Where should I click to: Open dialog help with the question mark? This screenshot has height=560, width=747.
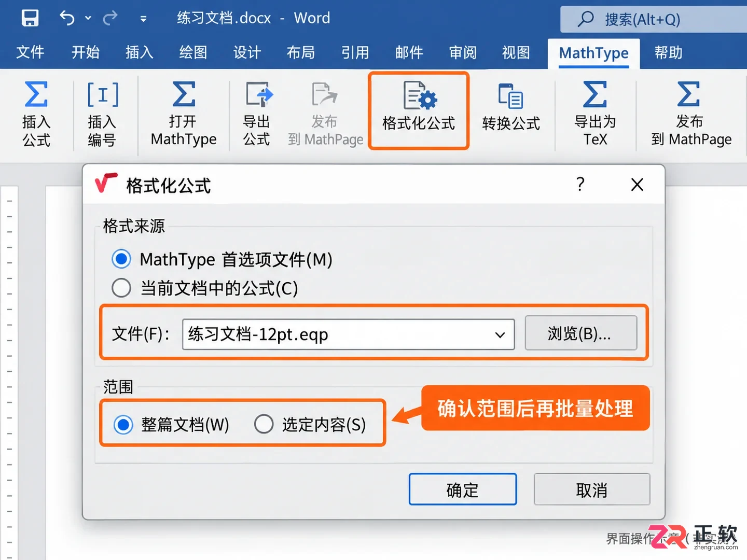(580, 184)
